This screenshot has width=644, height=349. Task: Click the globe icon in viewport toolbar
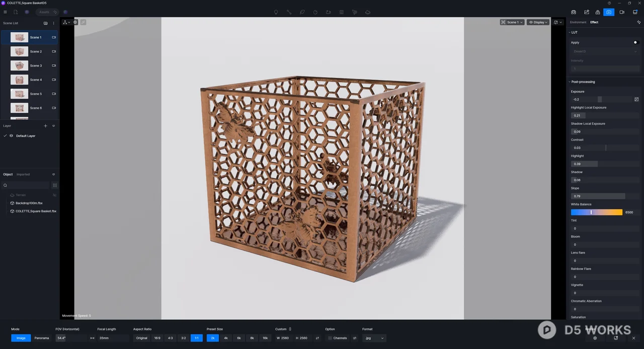click(x=75, y=22)
